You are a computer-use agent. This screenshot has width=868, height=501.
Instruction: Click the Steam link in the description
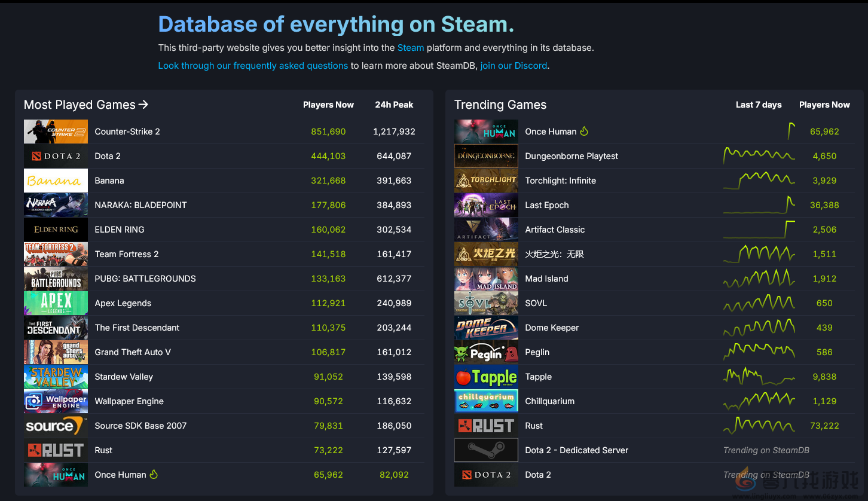click(411, 48)
